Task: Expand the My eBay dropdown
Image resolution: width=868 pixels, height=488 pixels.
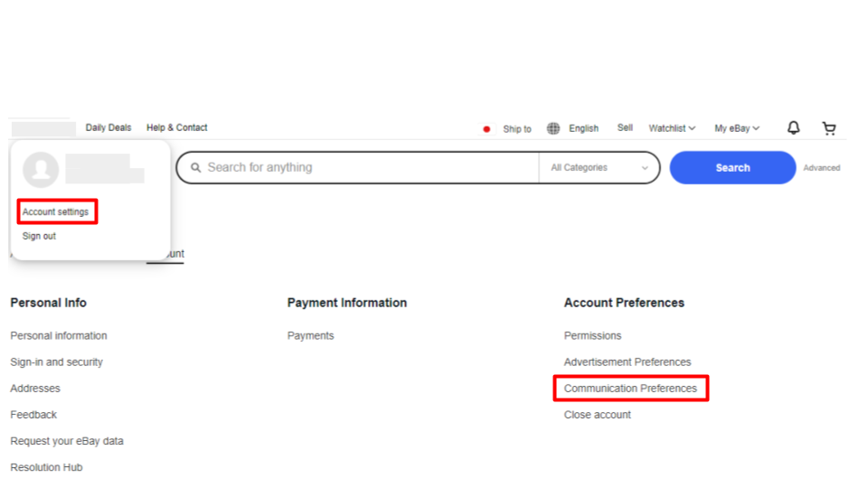Action: click(x=736, y=128)
